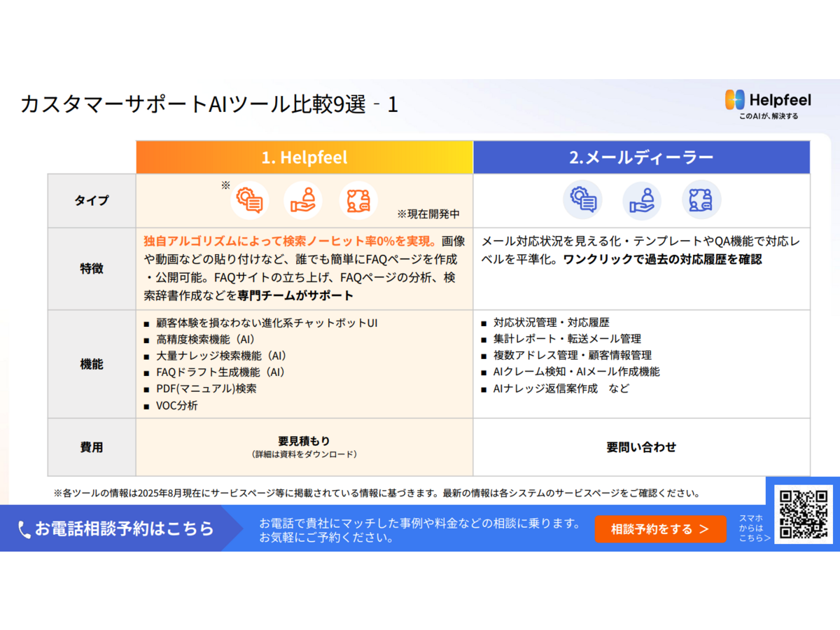The height and width of the screenshot is (630, 840).
Task: Click the orange hand-holding-person icon under Helpfeel
Action: [x=304, y=200]
